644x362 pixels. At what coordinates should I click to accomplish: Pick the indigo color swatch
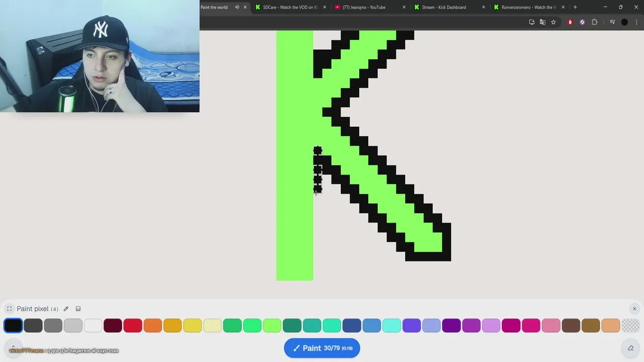click(x=412, y=325)
